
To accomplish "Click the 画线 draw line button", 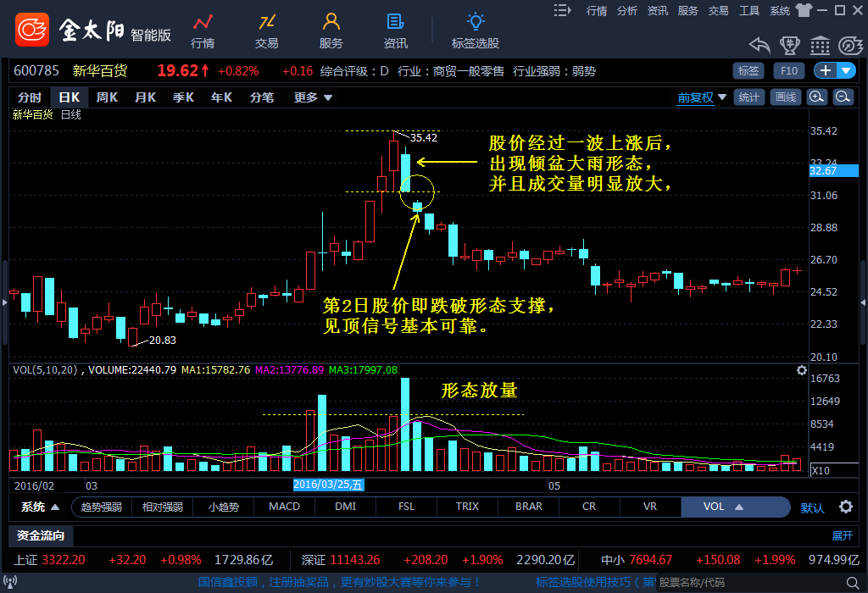I will click(x=786, y=97).
